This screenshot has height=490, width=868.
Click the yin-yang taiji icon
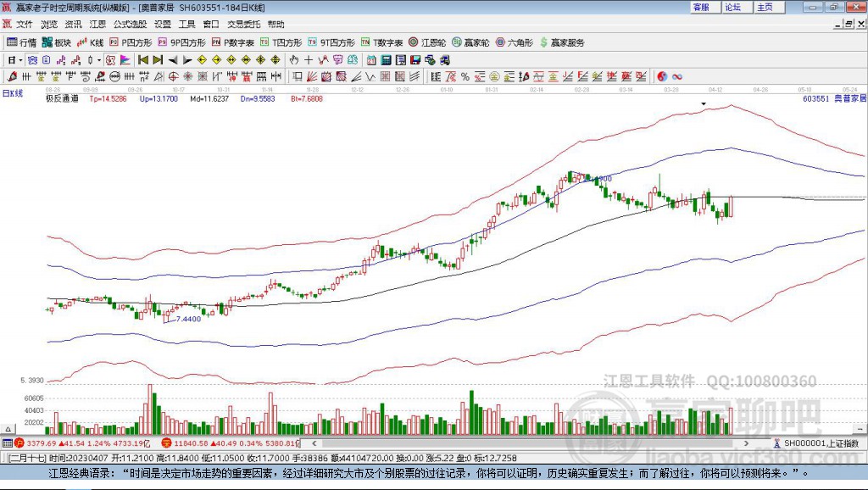coord(662,77)
